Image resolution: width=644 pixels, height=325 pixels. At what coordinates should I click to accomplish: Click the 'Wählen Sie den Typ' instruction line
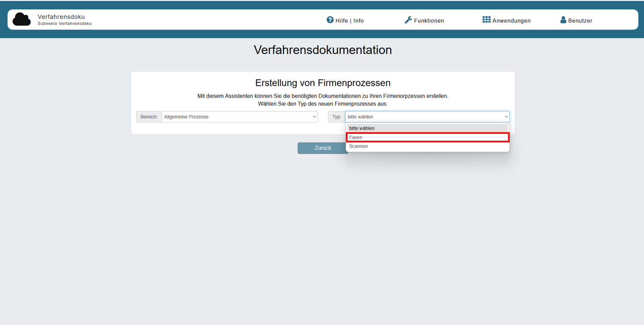(x=323, y=104)
